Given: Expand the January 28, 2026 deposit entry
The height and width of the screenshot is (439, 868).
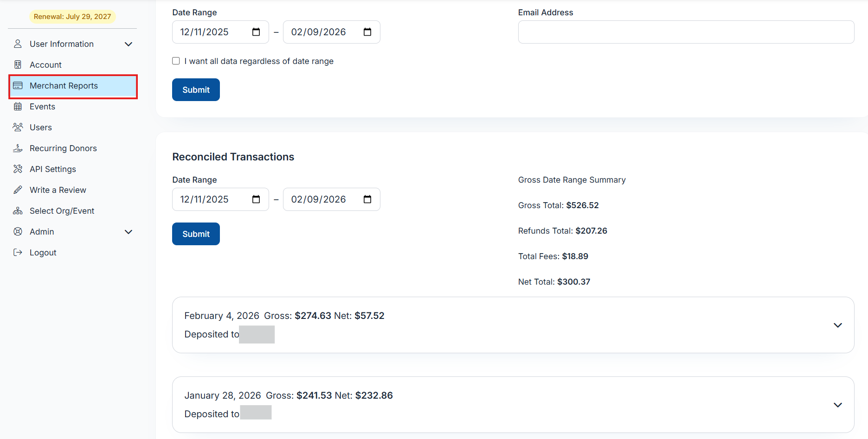Looking at the screenshot, I should point(837,405).
